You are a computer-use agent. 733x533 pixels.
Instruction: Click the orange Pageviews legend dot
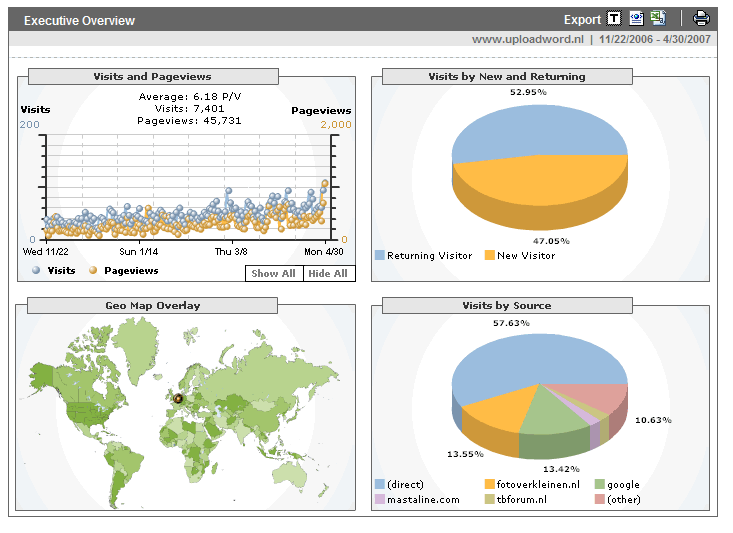(93, 270)
